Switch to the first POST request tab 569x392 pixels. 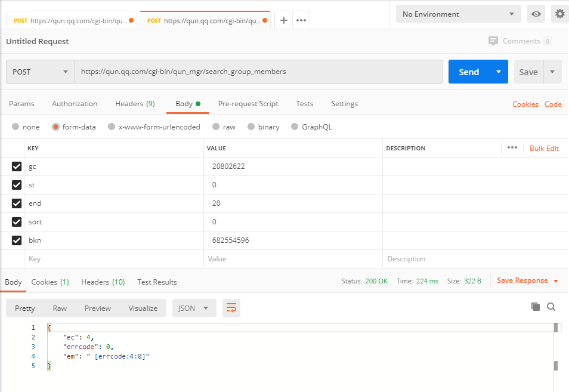tap(72, 21)
